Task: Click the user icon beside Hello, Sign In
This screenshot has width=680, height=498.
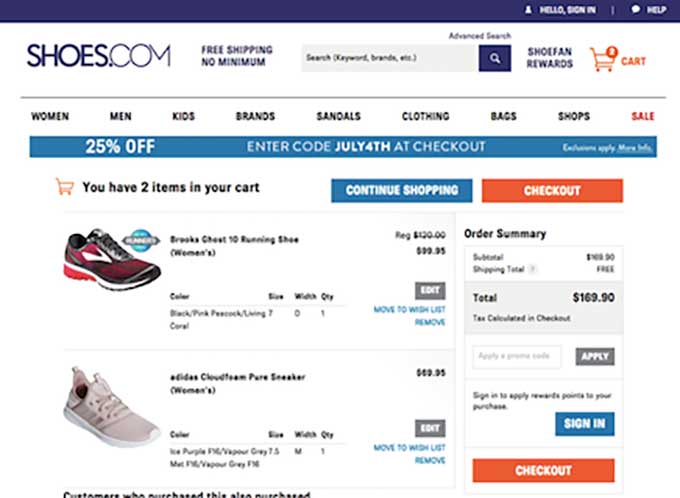Action: (528, 10)
